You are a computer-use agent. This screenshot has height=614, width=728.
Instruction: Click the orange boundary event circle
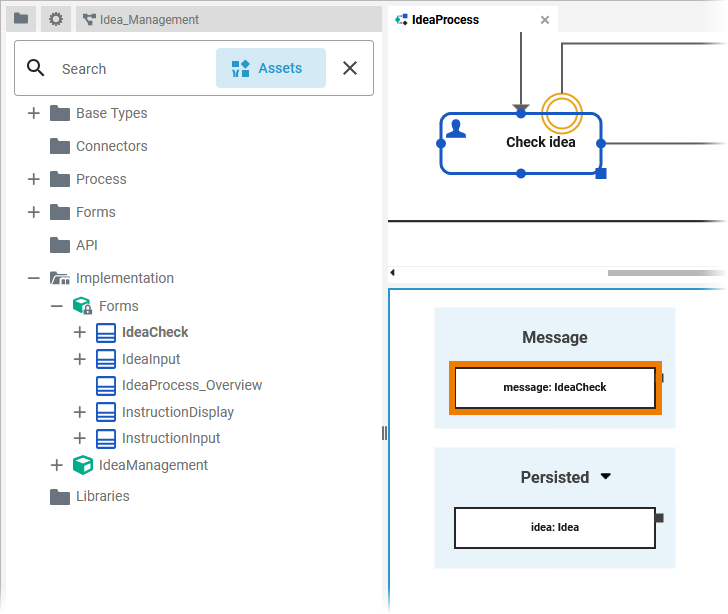pyautogui.click(x=562, y=114)
